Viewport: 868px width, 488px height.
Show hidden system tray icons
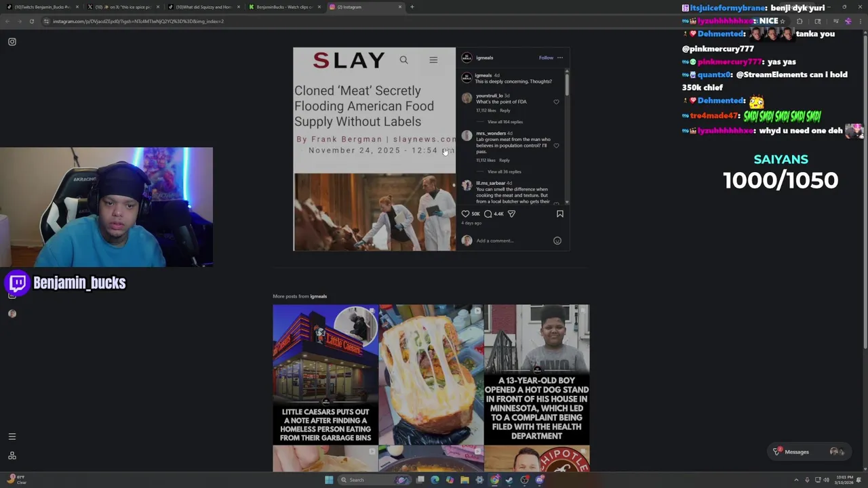[796, 480]
